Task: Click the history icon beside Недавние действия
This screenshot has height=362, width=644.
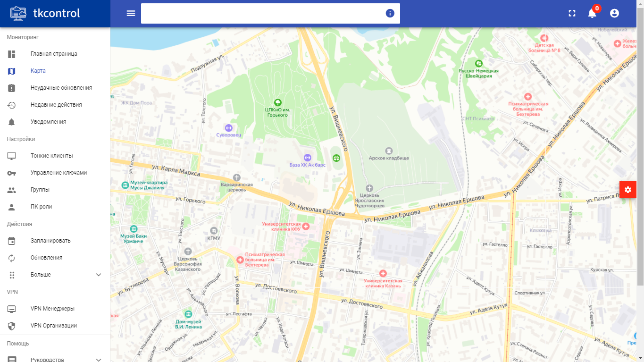Action: 12,105
